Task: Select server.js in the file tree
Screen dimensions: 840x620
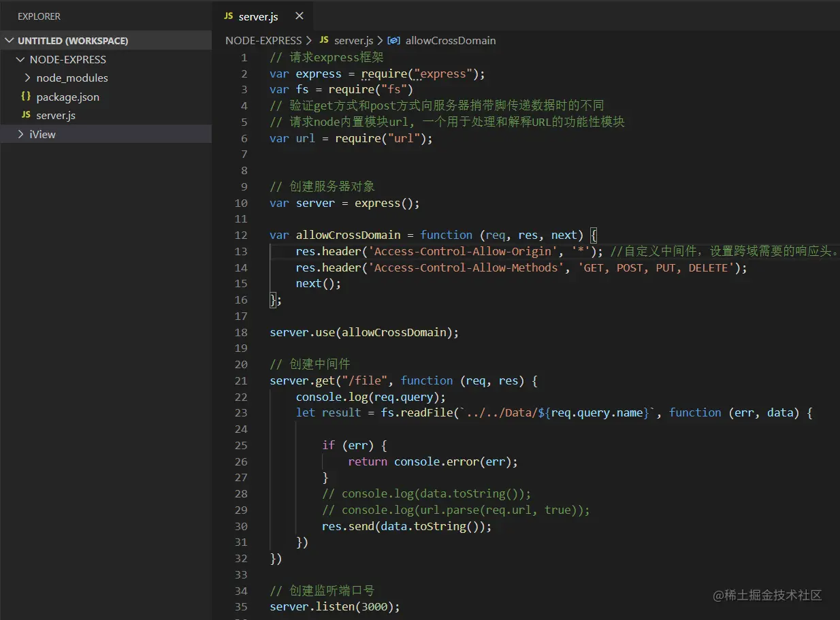Action: 56,116
